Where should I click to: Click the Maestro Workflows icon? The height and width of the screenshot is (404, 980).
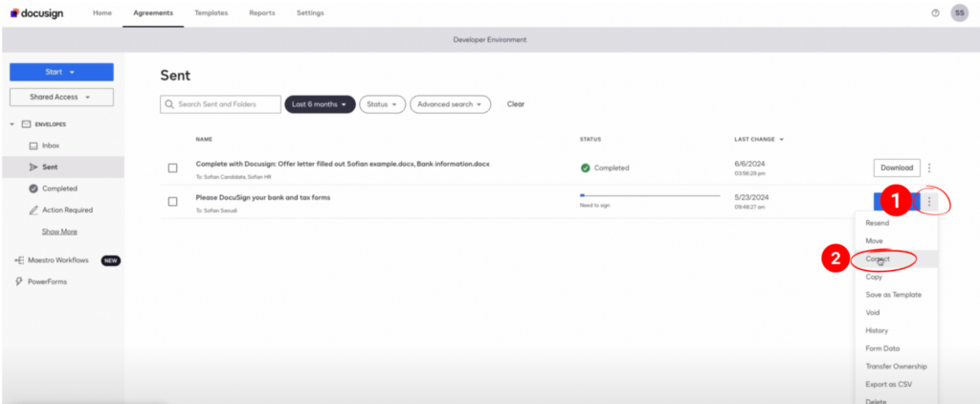[19, 260]
